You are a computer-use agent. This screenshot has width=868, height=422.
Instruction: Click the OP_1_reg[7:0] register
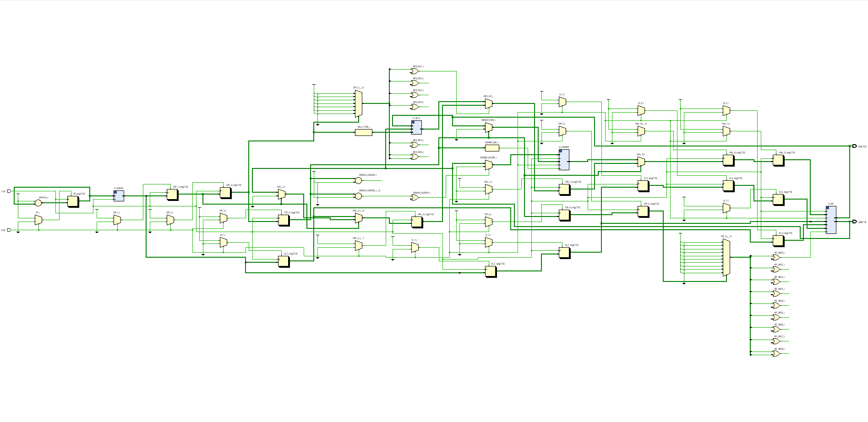click(x=172, y=195)
